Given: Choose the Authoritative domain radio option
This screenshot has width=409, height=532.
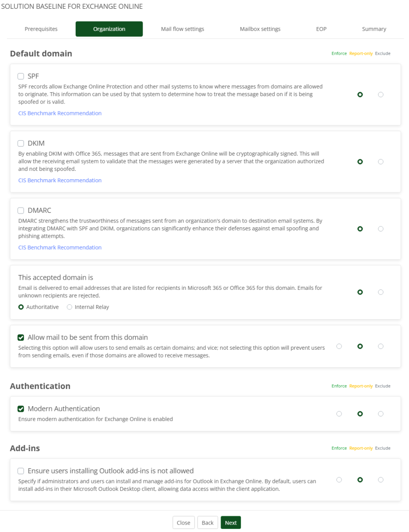Looking at the screenshot, I should [21, 307].
